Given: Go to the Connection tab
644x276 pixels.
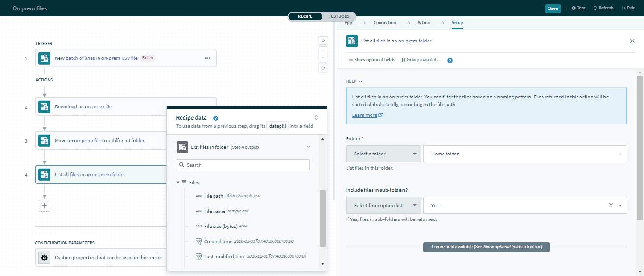Looking at the screenshot, I should click(385, 23).
